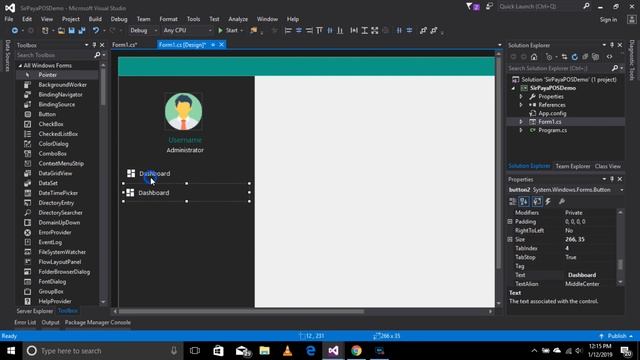Image resolution: width=640 pixels, height=360 pixels.
Task: Show Events with the lightning bolt icon
Action: click(548, 201)
